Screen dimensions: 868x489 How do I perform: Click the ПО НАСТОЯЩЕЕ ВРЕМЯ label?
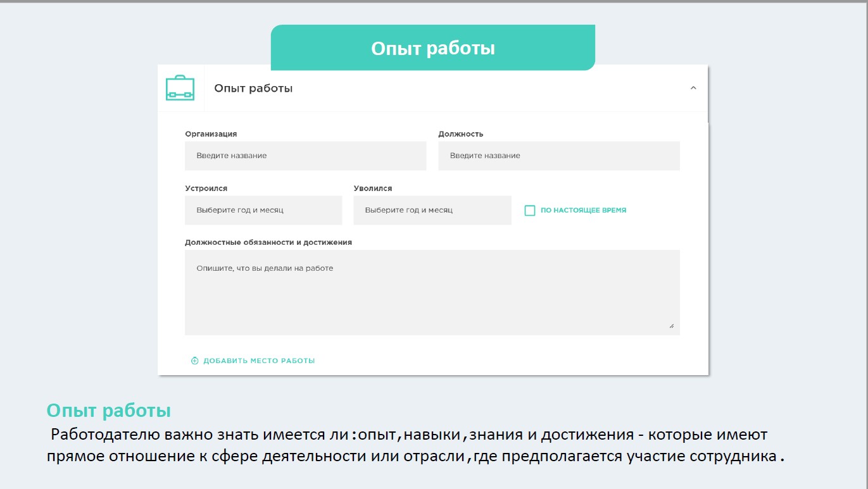[x=583, y=211]
